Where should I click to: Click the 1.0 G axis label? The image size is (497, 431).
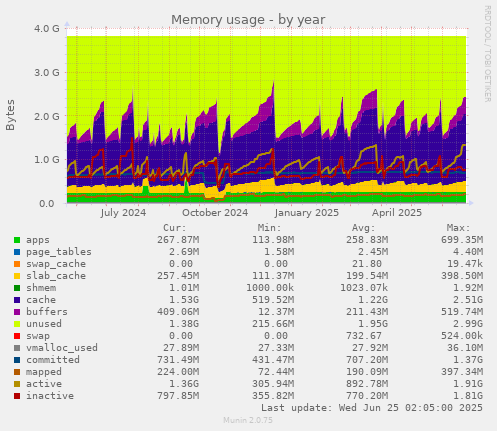(47, 160)
